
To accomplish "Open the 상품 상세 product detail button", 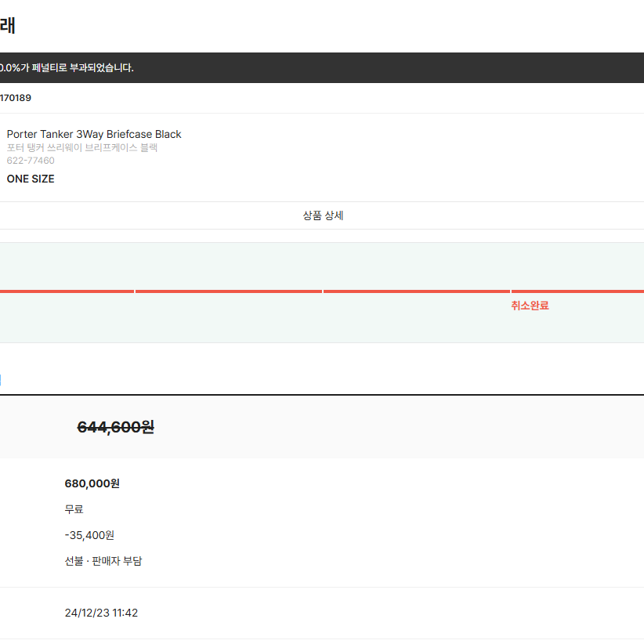I will coord(322,215).
